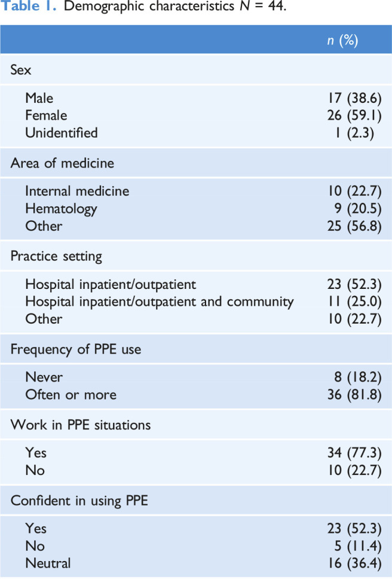Click the Neutral row label
The image size is (392, 579).
coord(48,563)
